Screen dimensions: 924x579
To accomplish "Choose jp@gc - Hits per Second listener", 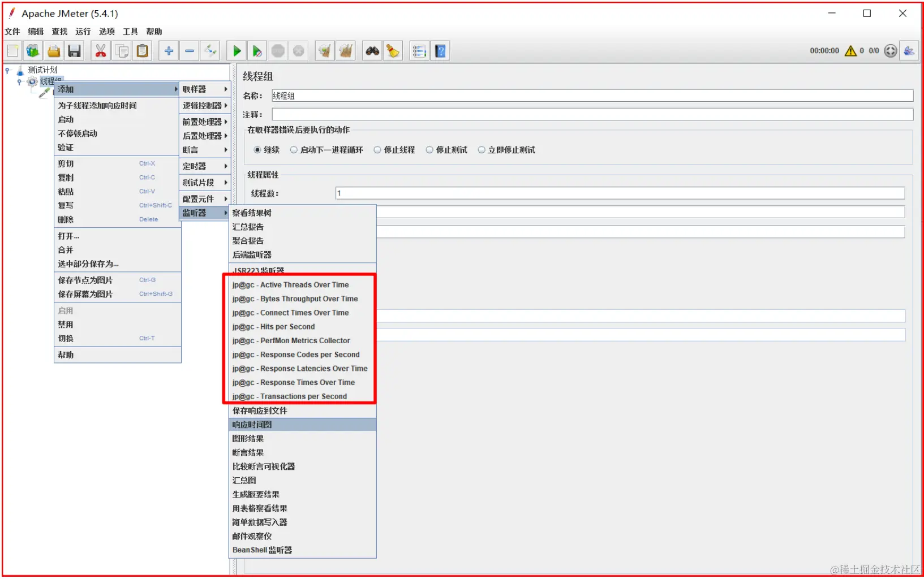I will [x=302, y=327].
